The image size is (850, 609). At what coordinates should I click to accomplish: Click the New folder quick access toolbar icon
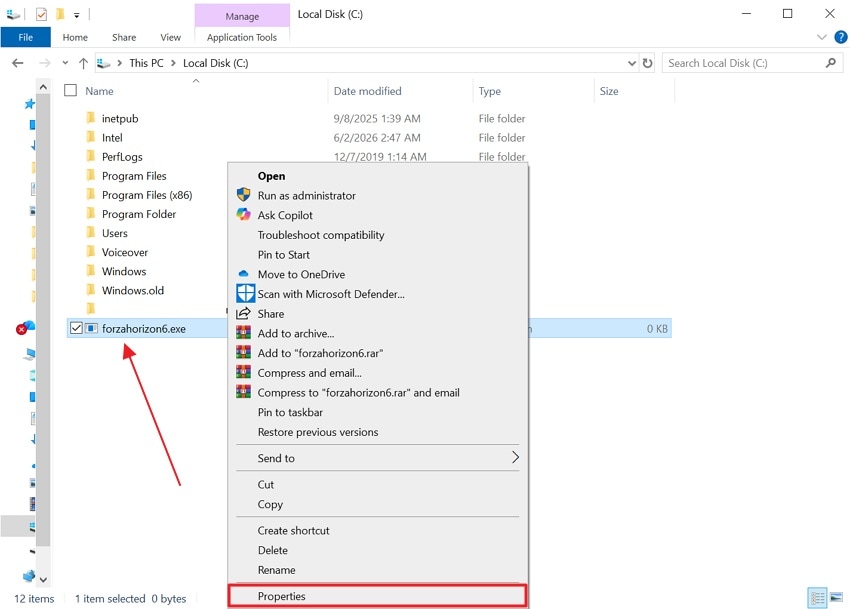(60, 14)
